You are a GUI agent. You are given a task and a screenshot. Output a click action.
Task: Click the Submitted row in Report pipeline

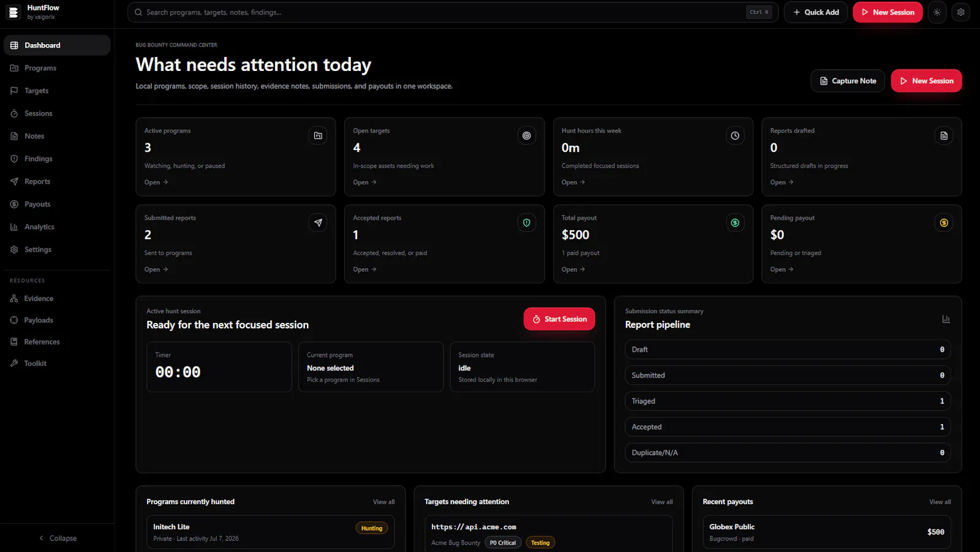788,375
